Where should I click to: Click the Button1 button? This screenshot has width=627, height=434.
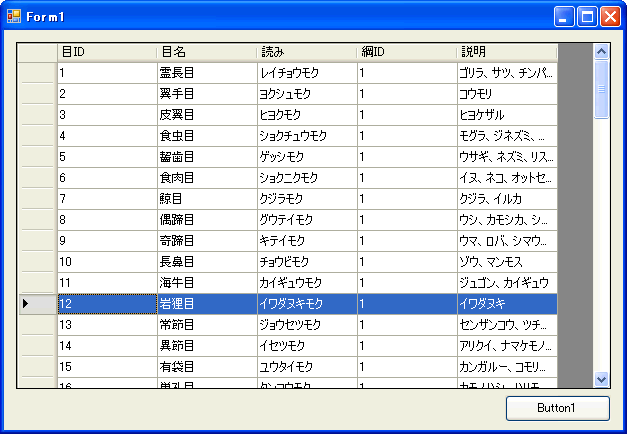point(558,408)
